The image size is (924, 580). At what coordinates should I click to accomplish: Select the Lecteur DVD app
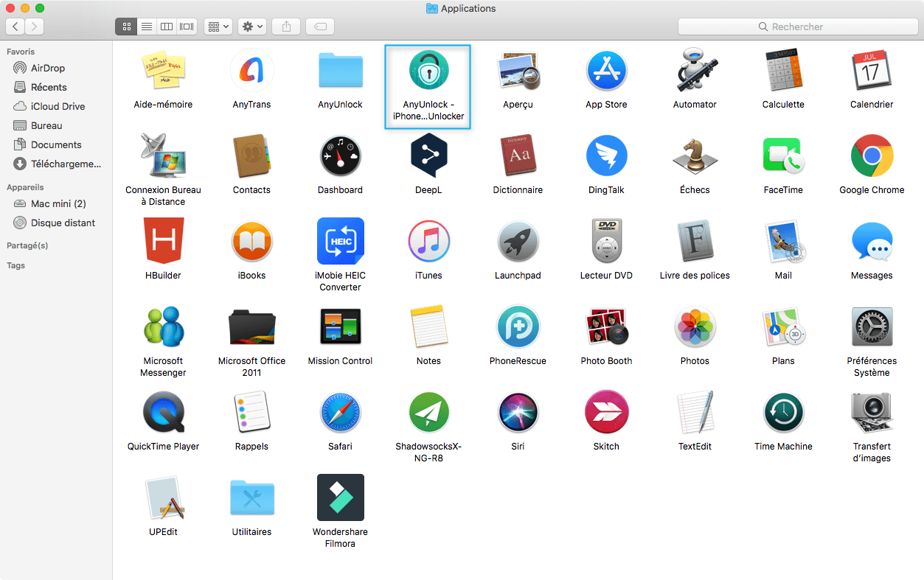[606, 241]
